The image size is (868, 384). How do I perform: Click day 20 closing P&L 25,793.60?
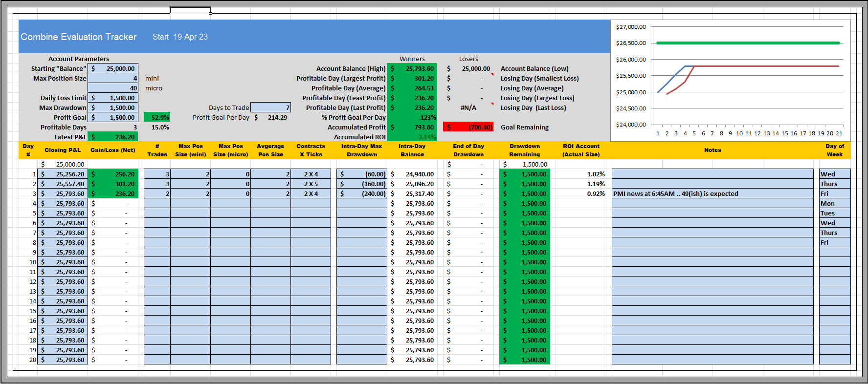click(x=63, y=360)
